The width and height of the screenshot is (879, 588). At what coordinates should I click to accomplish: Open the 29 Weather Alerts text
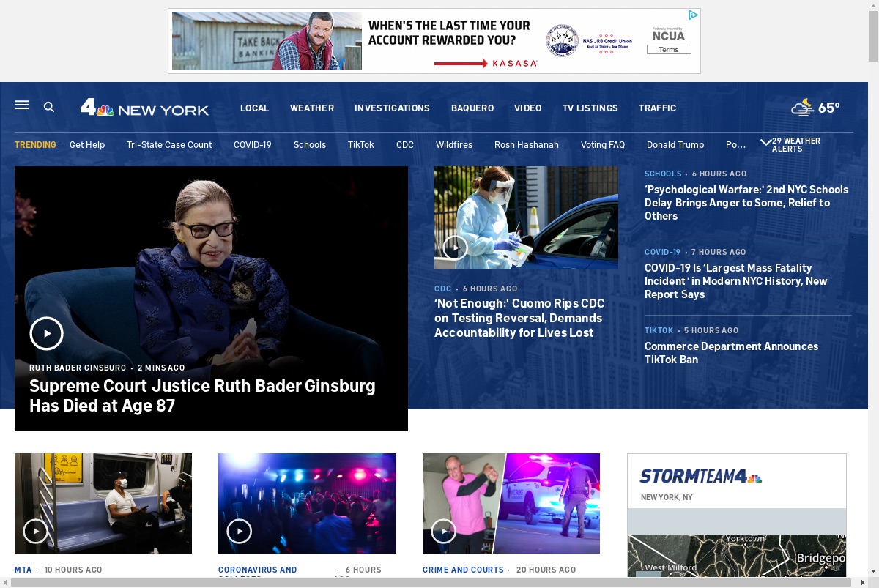[x=796, y=144]
